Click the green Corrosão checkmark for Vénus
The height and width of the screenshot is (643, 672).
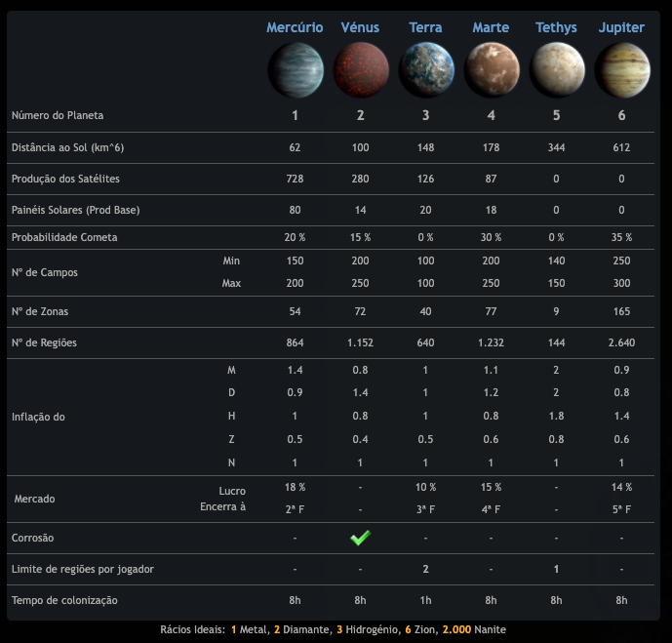361,538
